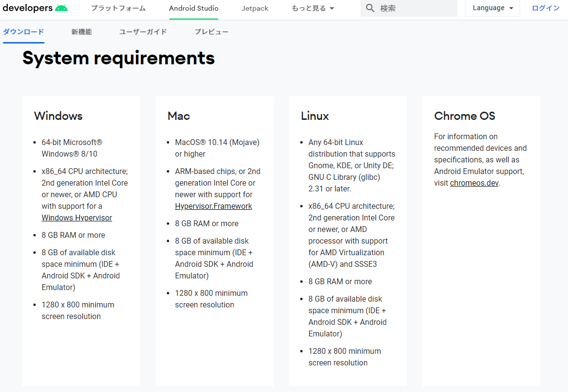568x392 pixels.
Task: Click the Mac card heading
Action: [x=178, y=116]
